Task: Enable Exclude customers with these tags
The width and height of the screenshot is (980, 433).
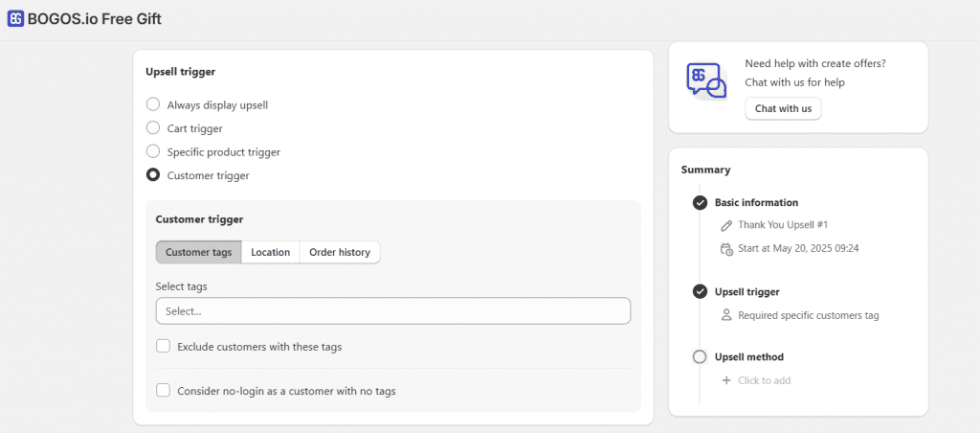Action: pos(164,347)
